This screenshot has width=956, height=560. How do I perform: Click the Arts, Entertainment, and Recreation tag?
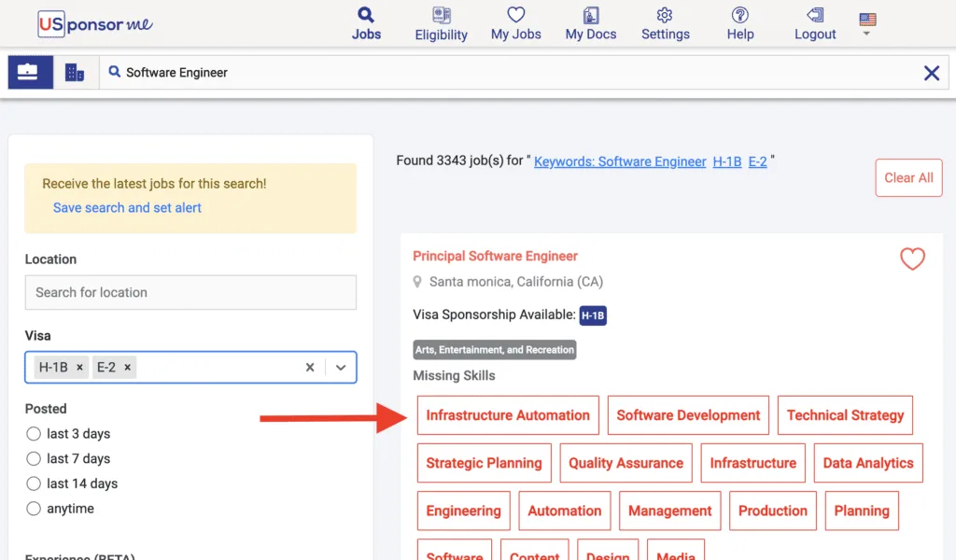pyautogui.click(x=495, y=350)
